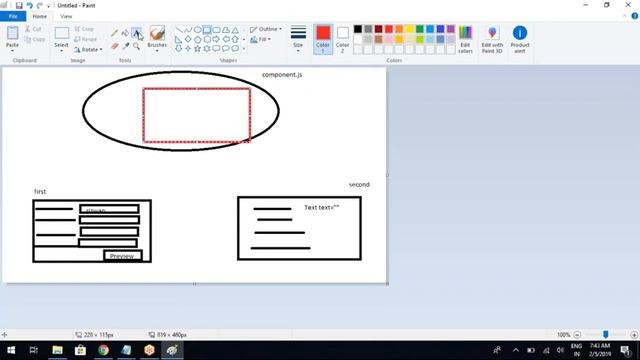This screenshot has width=640, height=360.
Task: Choose the Rectangle shape
Action: click(207, 30)
